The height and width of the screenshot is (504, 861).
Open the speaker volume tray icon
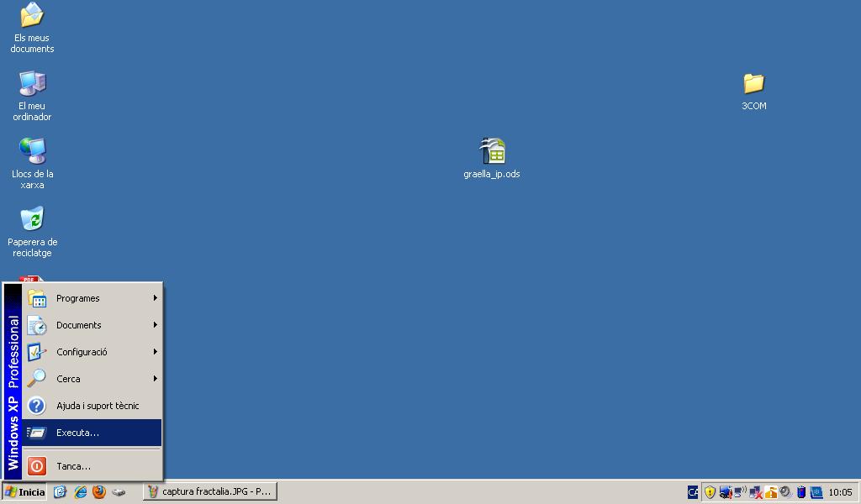coord(786,492)
